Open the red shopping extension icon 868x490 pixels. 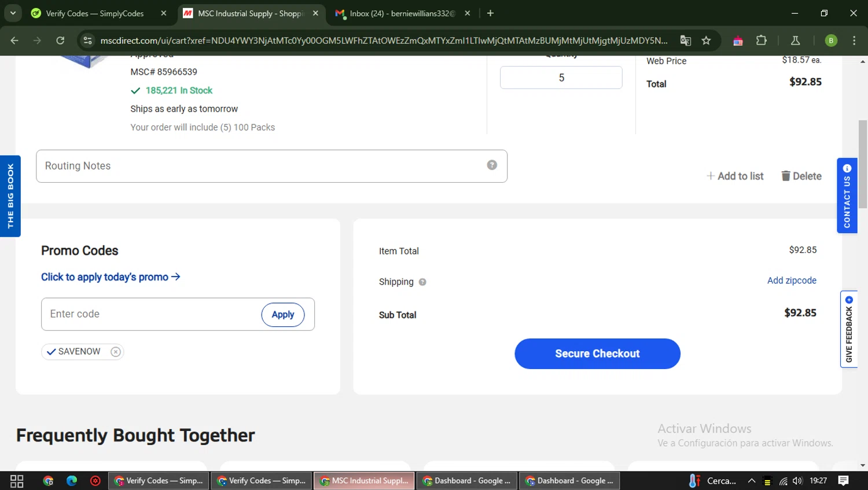coord(738,40)
